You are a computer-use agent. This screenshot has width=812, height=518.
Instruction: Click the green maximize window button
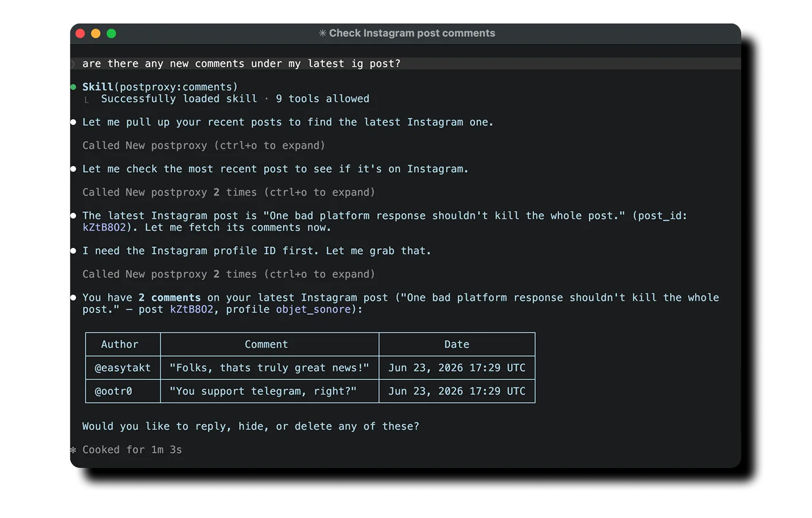111,33
